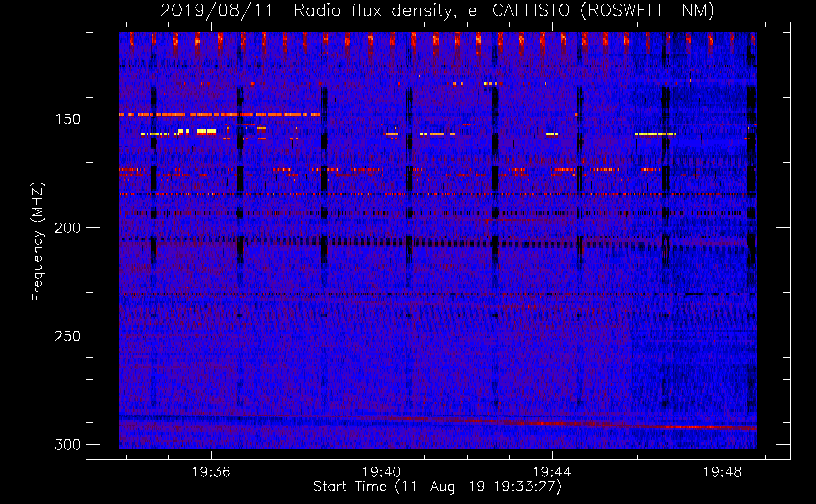Click the 19:36 time axis label
This screenshot has height=504, width=816.
[x=211, y=472]
